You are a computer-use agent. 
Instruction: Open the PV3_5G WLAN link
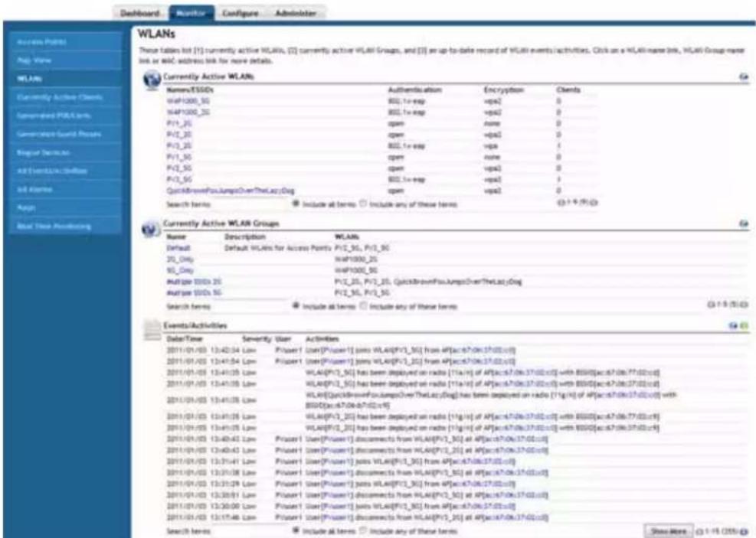point(179,180)
